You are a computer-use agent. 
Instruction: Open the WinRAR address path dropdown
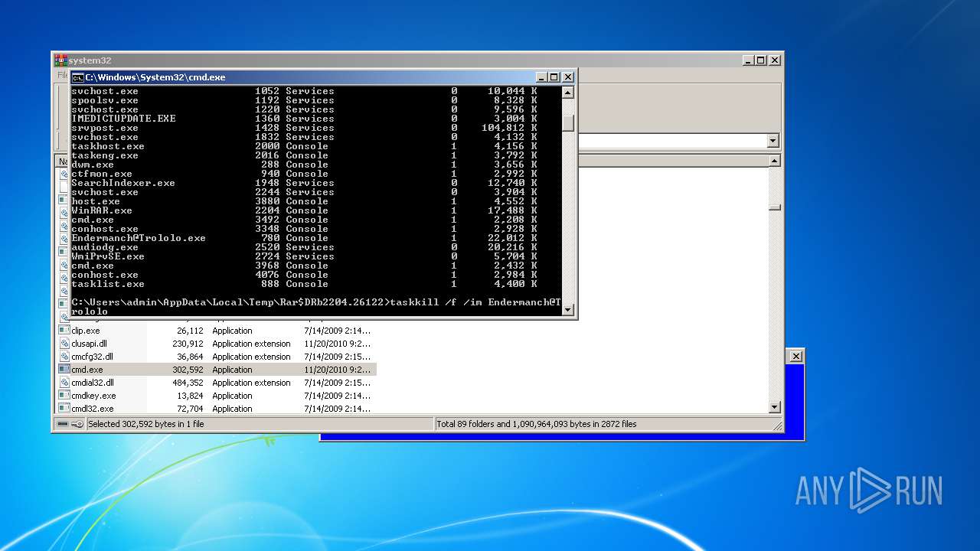coord(773,141)
